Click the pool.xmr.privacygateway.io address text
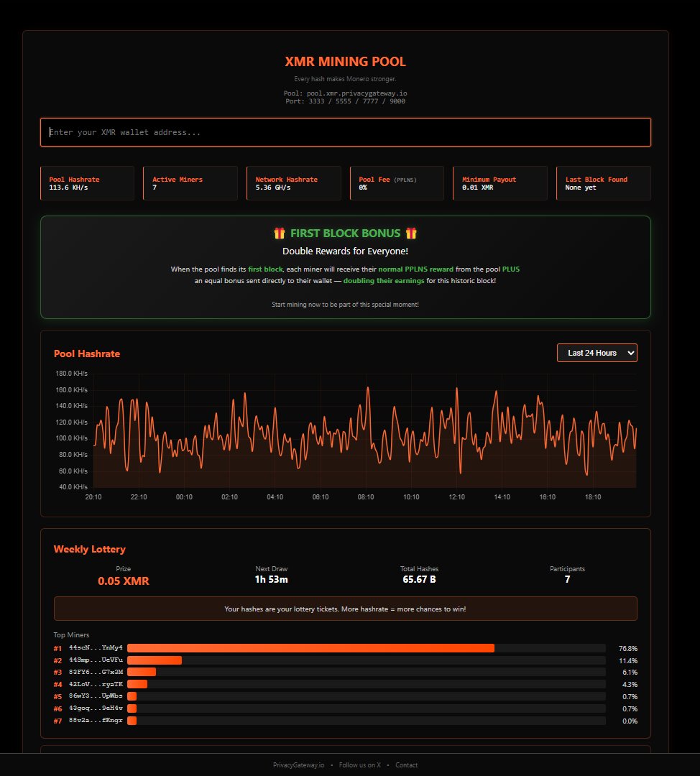 pos(357,93)
